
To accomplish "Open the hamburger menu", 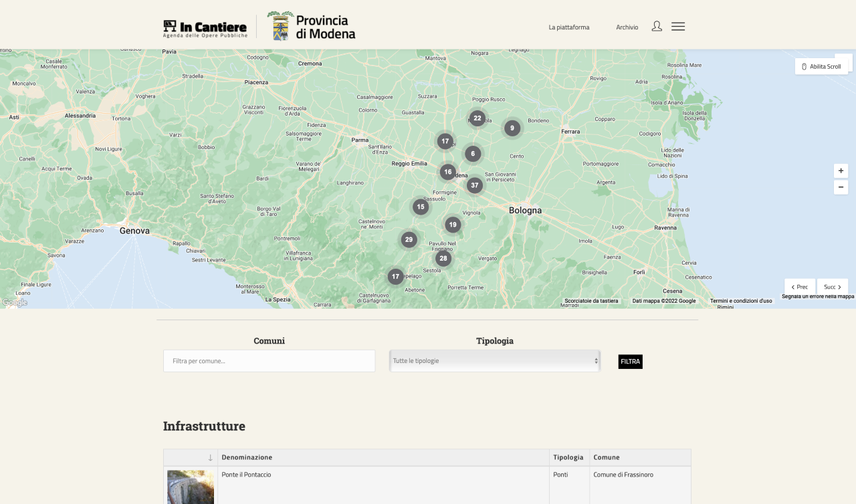I will point(678,26).
